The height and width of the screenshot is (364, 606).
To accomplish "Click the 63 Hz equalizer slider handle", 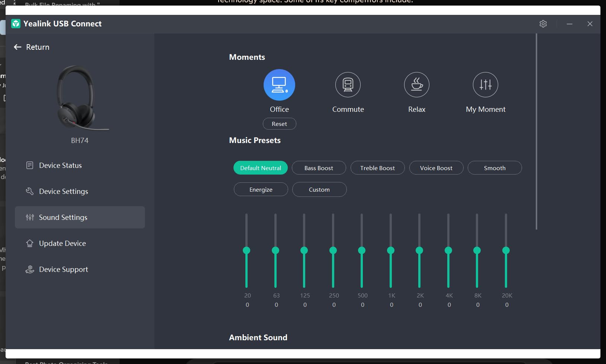I will (x=275, y=250).
